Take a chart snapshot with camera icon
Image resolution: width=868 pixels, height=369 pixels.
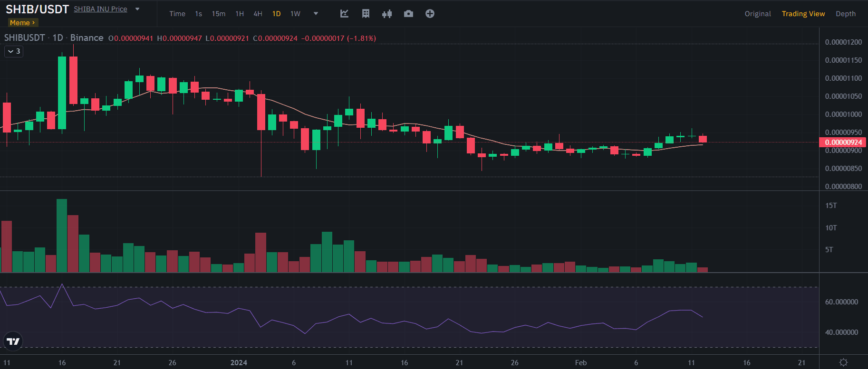point(408,14)
